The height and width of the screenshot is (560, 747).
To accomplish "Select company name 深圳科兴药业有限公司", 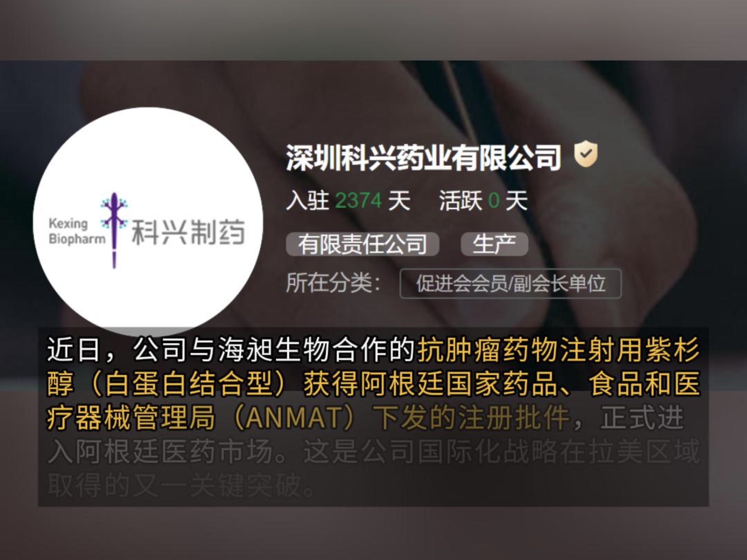I will 423,158.
